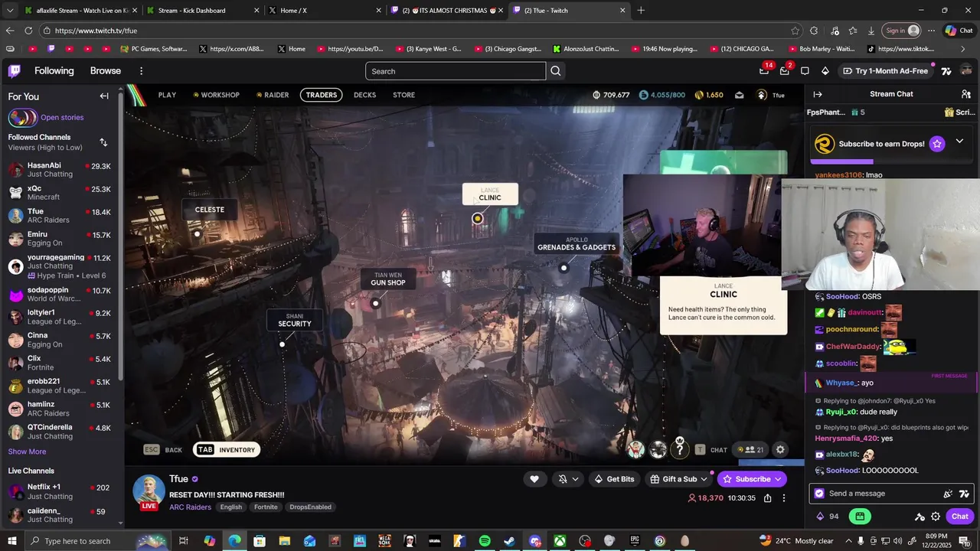Collapse Stream Chat with the arrow icon
Viewport: 980px width, 551px height.
817,94
